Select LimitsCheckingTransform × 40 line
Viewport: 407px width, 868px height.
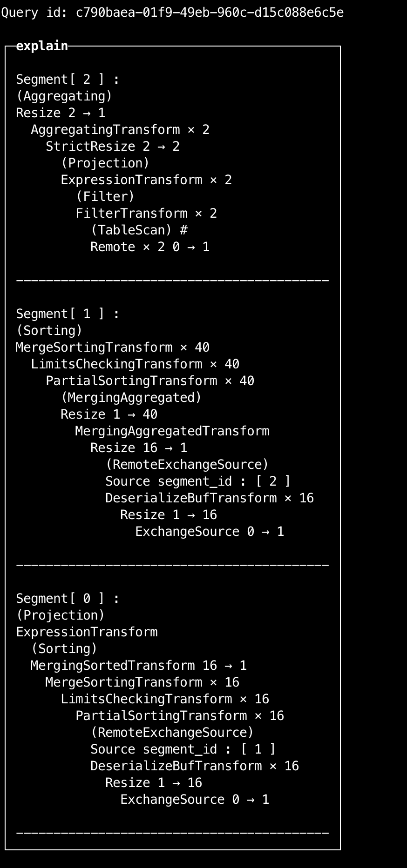(135, 364)
